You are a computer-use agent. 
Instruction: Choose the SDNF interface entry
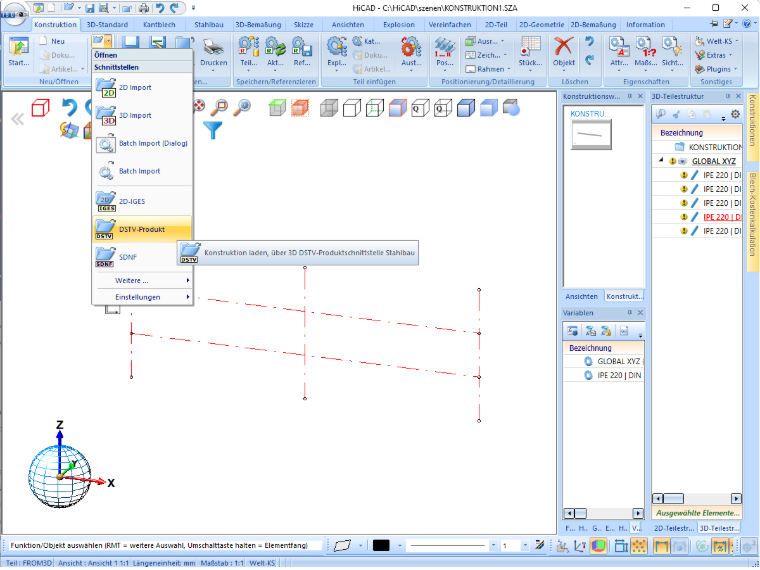coord(142,257)
